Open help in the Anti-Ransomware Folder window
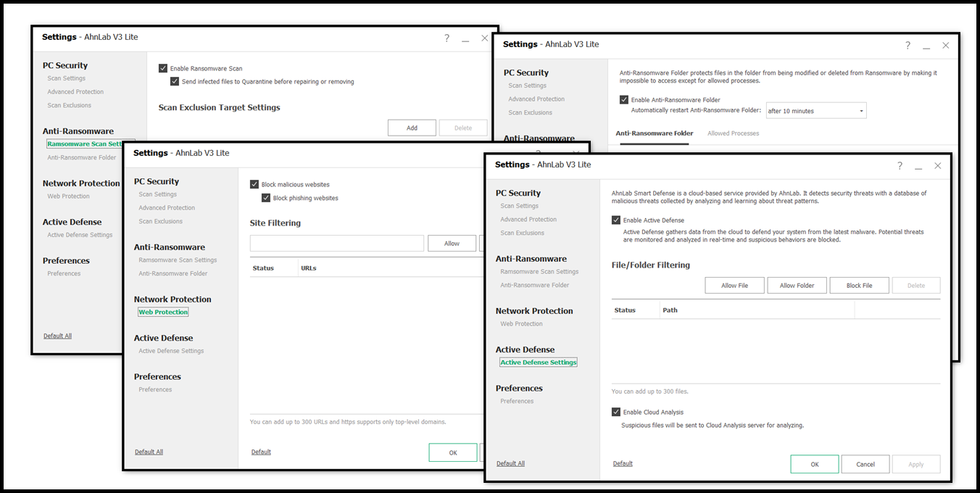 [908, 46]
